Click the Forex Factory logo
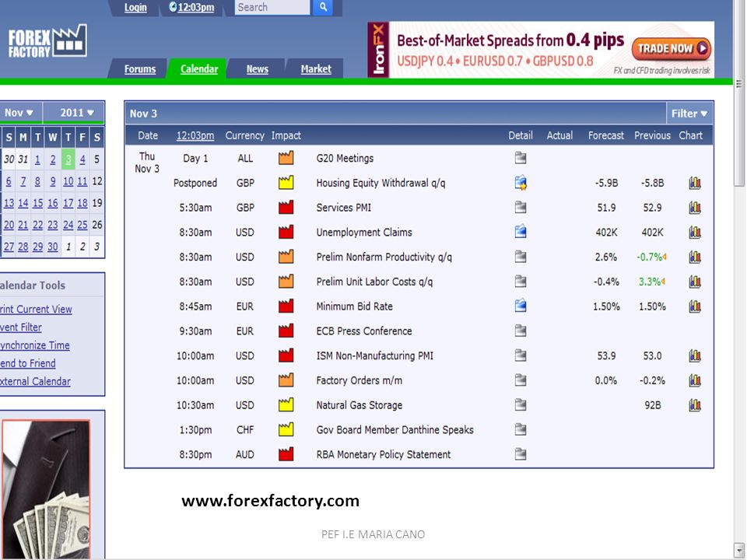 coord(47,41)
